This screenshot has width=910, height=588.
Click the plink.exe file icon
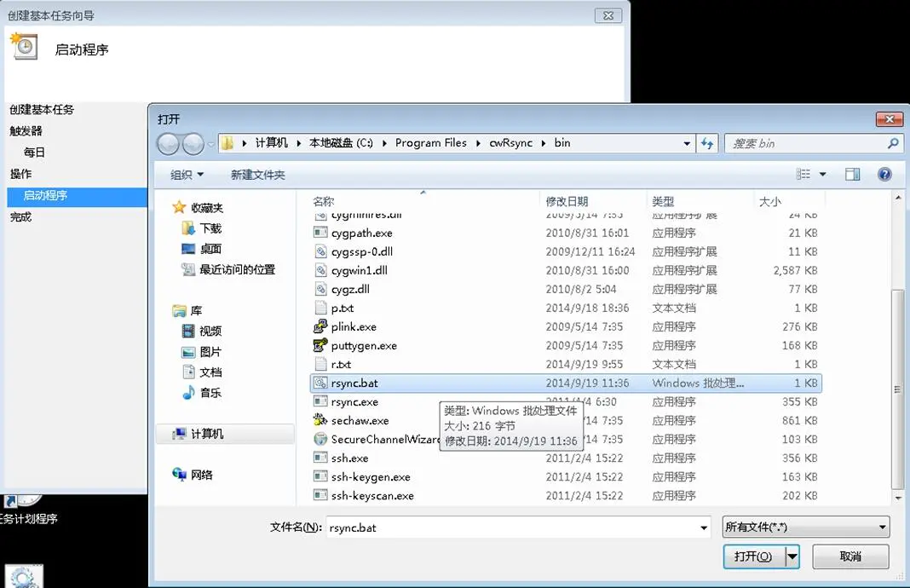click(x=320, y=327)
